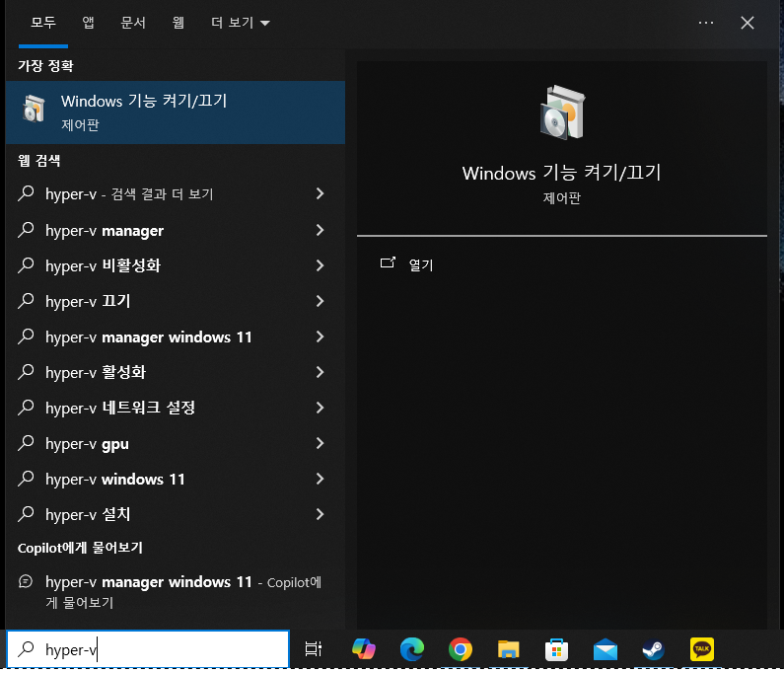
Task: Open Copilot from the taskbar
Action: (x=364, y=649)
